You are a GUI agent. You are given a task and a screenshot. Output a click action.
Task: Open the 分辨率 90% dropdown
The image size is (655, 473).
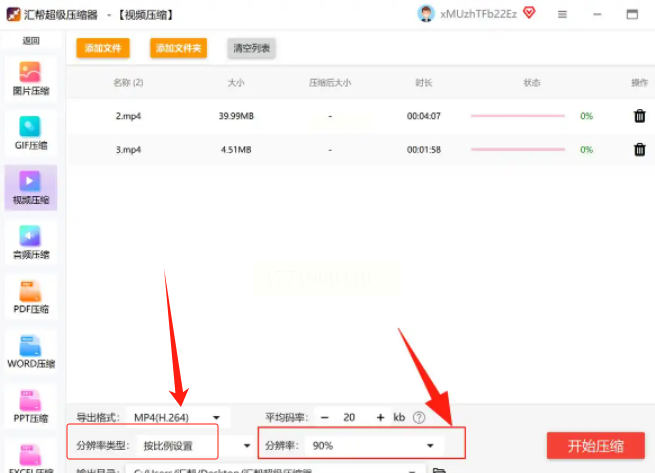(374, 446)
